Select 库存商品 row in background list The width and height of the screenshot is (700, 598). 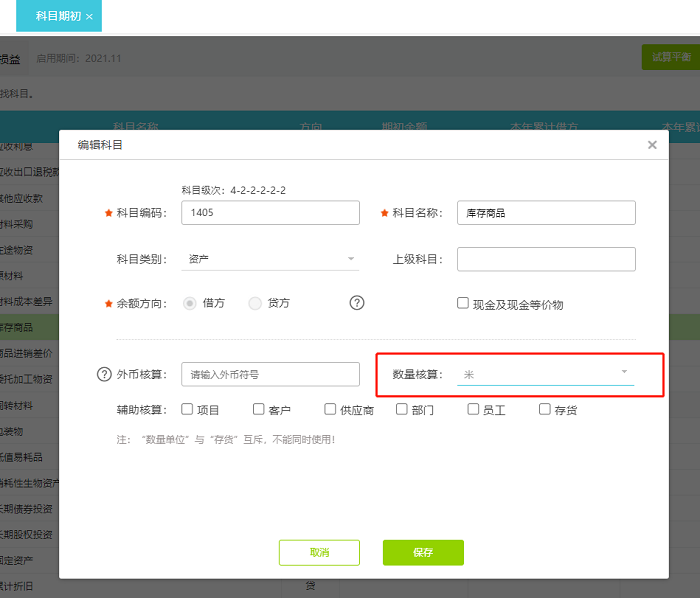29,327
